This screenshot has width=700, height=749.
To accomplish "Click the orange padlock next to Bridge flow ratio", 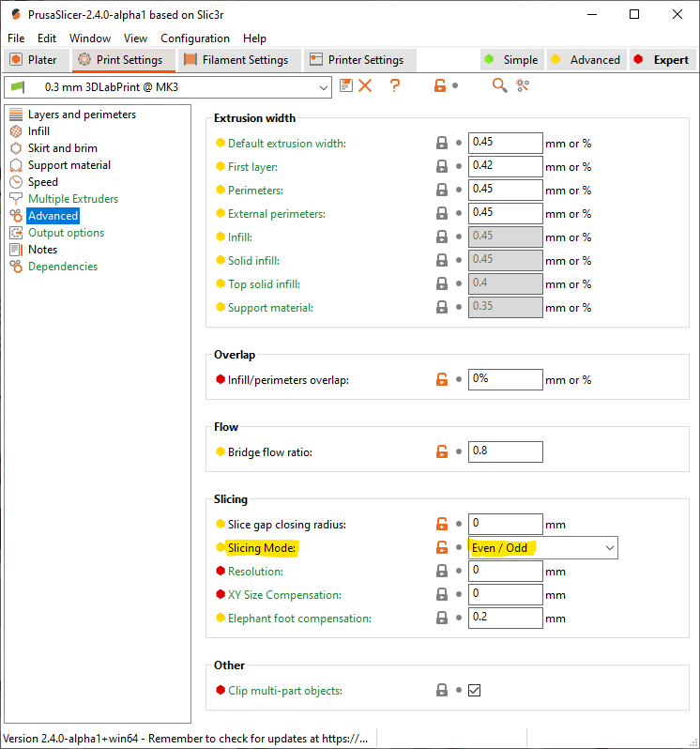I will (x=441, y=452).
